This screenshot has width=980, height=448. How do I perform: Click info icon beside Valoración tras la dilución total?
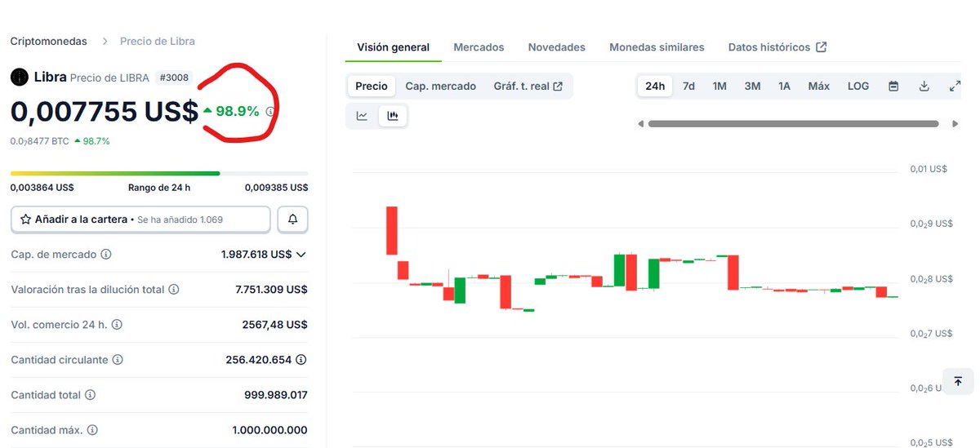click(x=173, y=290)
